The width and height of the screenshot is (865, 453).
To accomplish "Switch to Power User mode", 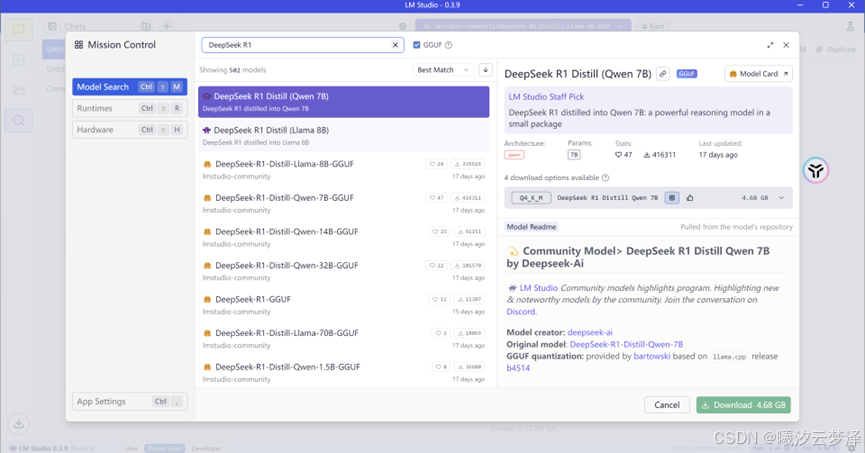I will (164, 449).
